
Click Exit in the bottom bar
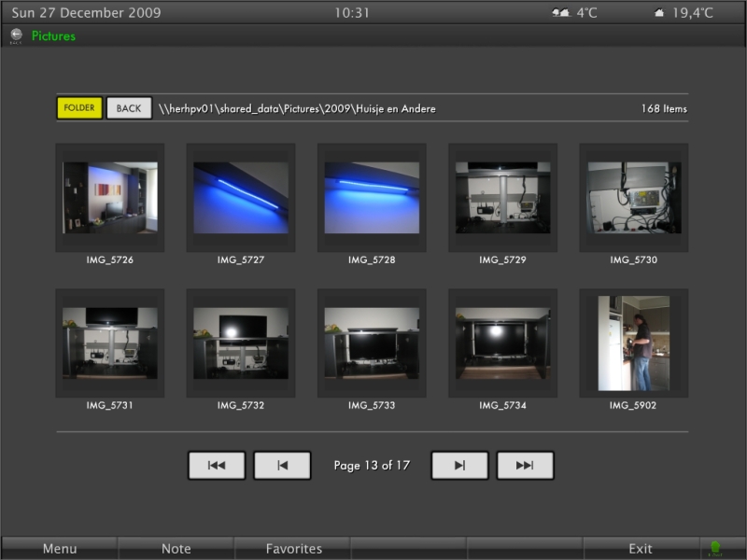641,549
